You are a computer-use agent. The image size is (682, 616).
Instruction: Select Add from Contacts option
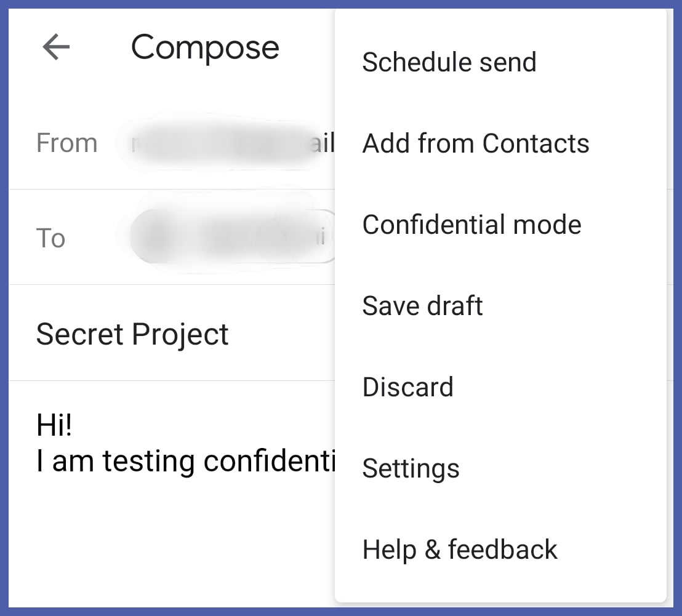click(x=475, y=143)
